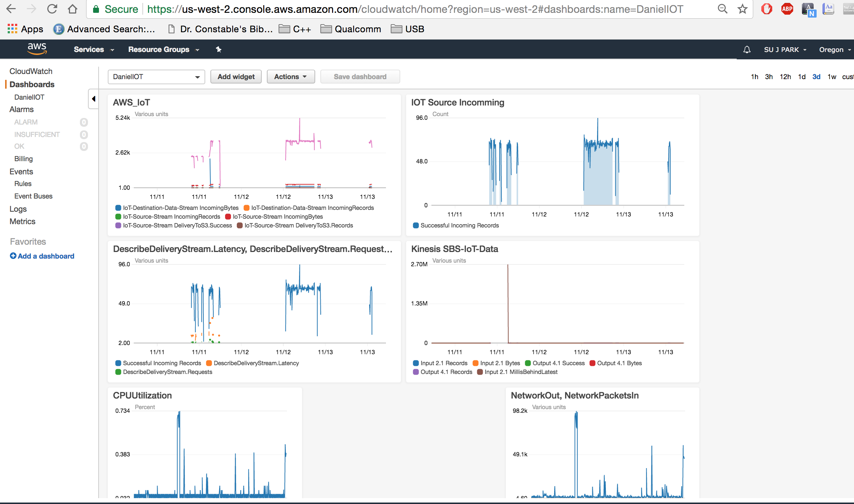Open the DanielIOT dashboard selector dropdown
The width and height of the screenshot is (854, 504).
tap(156, 77)
